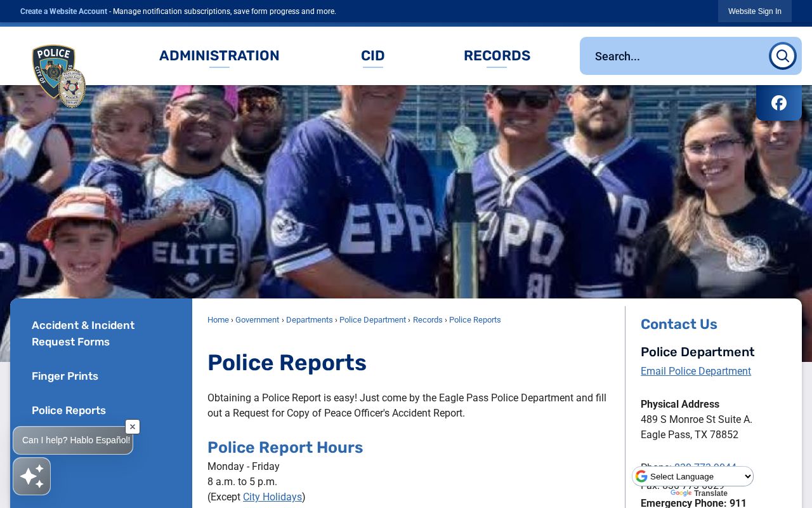
Task: Open the AI assistant sparkle icon
Action: (x=32, y=476)
